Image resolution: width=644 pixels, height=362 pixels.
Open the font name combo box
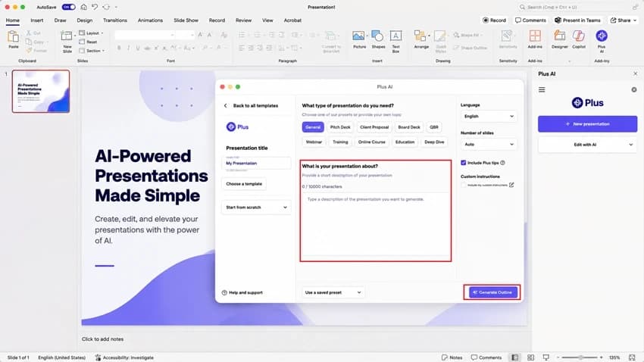pos(145,36)
